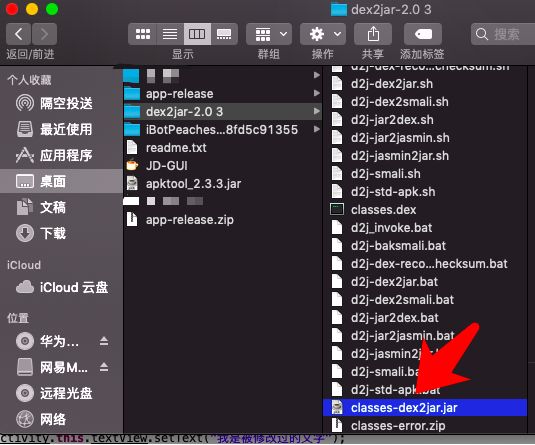The height and width of the screenshot is (445, 535).
Task: Select d2j-jar2jasmin.sh file
Action: [425, 138]
